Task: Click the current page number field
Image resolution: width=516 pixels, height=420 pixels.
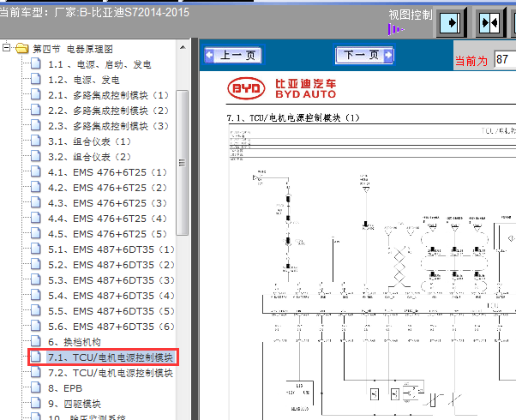Action: coord(505,60)
